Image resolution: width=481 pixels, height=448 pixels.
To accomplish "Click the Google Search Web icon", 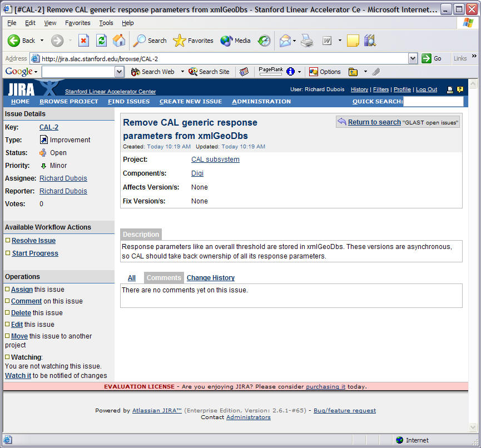I will (x=135, y=72).
